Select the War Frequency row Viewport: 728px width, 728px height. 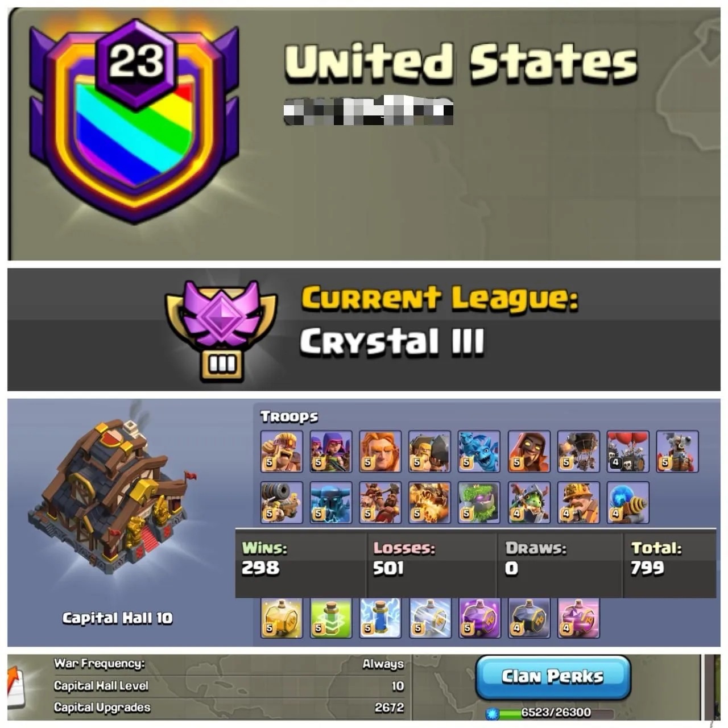click(229, 664)
